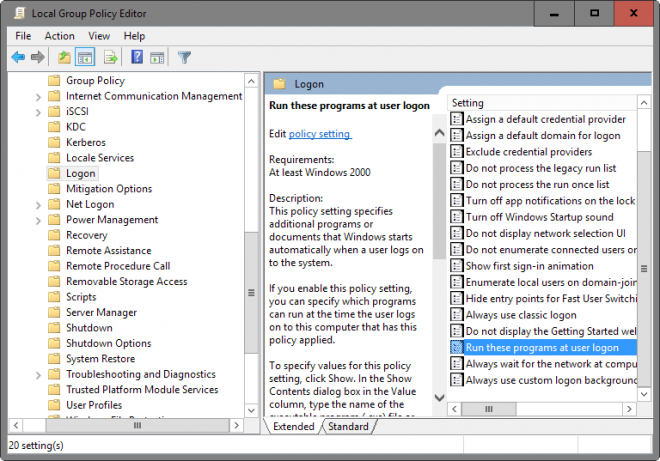
Task: Click the 'policy setting' edit link
Action: 319,133
